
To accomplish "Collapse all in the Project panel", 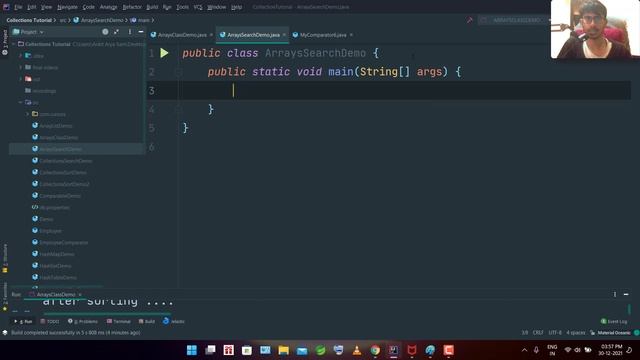I will [x=117, y=32].
